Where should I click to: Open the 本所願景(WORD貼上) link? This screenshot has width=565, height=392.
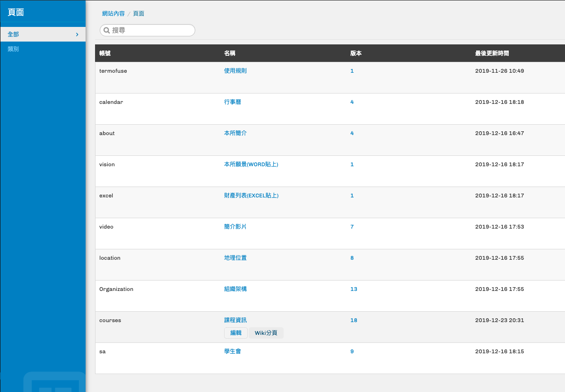pos(251,164)
